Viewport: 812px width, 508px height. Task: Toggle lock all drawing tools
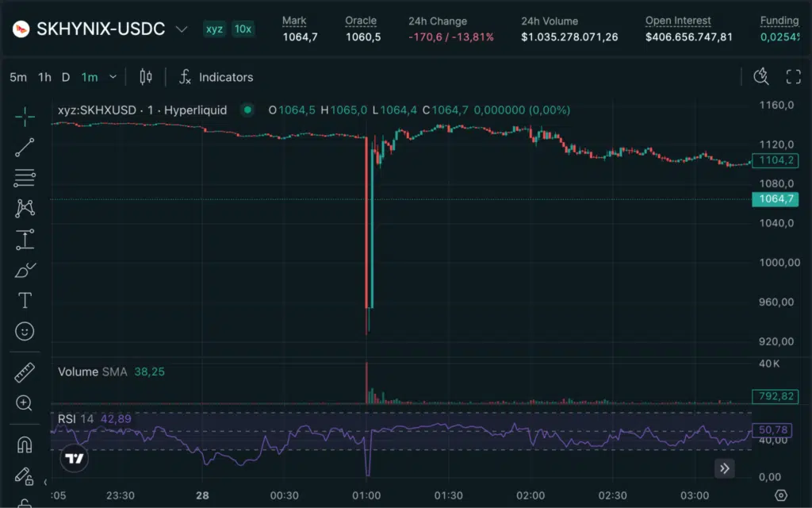24,475
